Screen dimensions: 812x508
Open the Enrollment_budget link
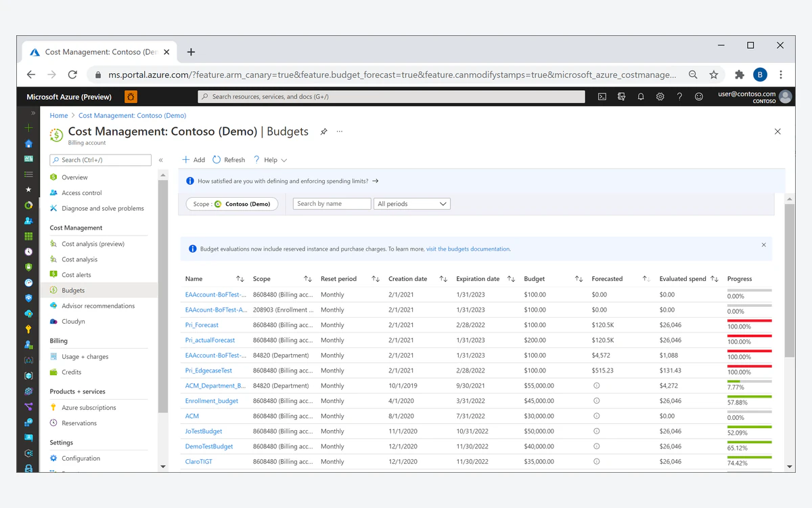212,401
